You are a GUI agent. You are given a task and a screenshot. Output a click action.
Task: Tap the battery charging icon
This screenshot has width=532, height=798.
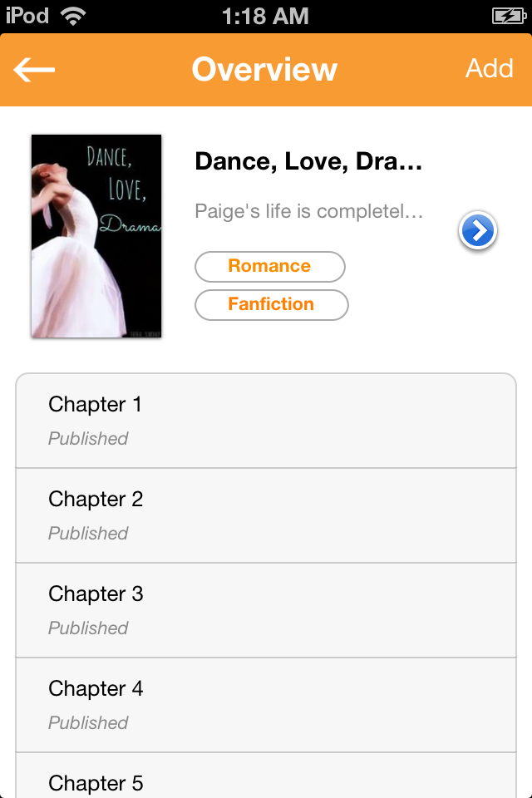[509, 17]
